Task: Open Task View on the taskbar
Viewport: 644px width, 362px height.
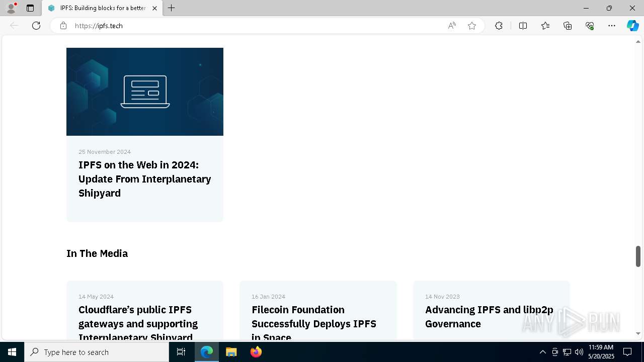Action: [182, 352]
